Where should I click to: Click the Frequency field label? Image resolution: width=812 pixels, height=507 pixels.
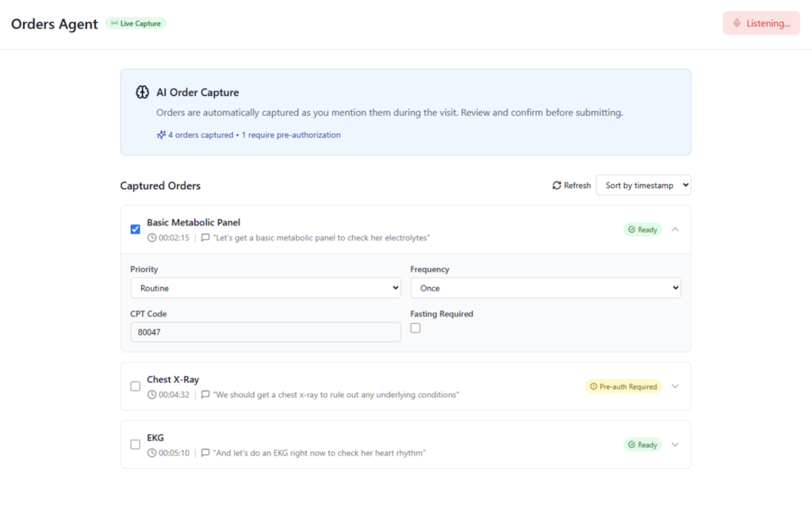430,269
